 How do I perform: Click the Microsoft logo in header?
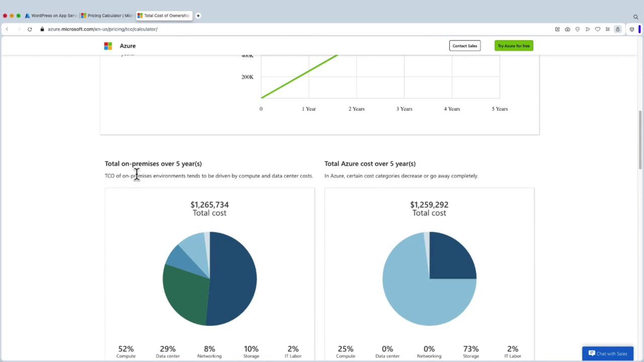click(x=108, y=46)
